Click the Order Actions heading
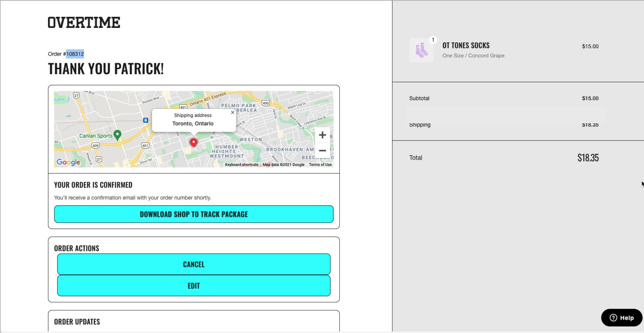The image size is (644, 333). click(x=76, y=248)
